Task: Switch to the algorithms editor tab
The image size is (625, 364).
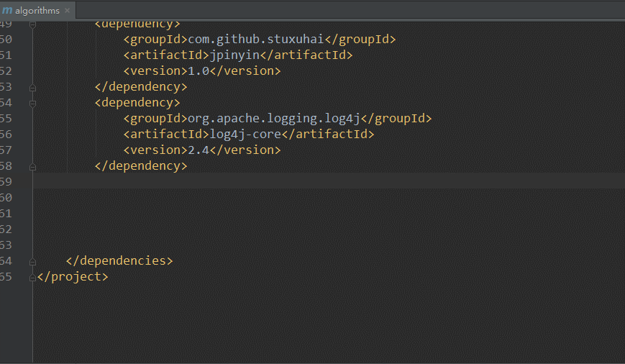Action: click(x=37, y=10)
